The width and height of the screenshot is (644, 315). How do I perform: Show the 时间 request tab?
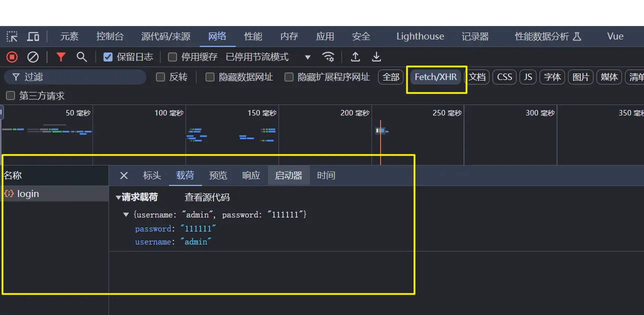point(326,175)
